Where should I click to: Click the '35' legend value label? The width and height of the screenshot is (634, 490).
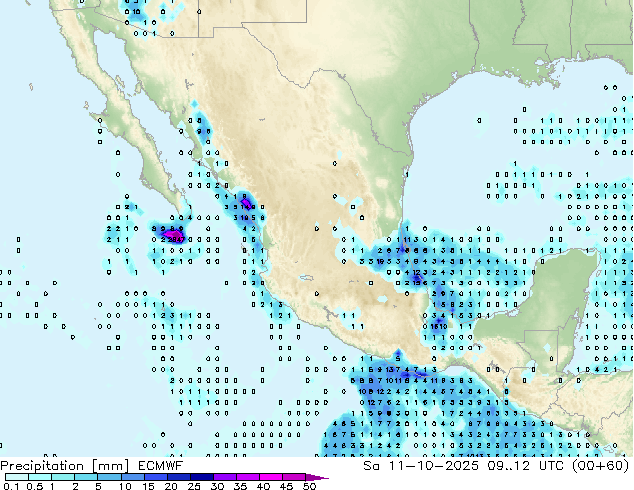point(240,486)
